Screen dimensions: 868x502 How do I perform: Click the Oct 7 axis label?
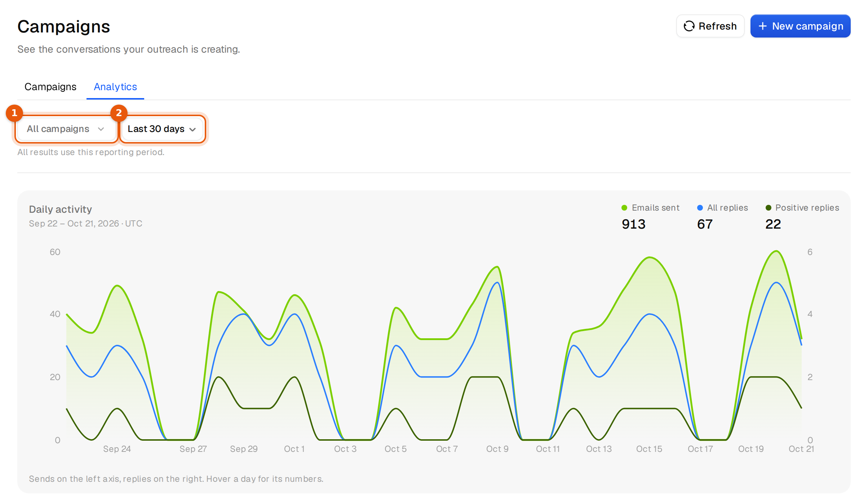tap(447, 449)
